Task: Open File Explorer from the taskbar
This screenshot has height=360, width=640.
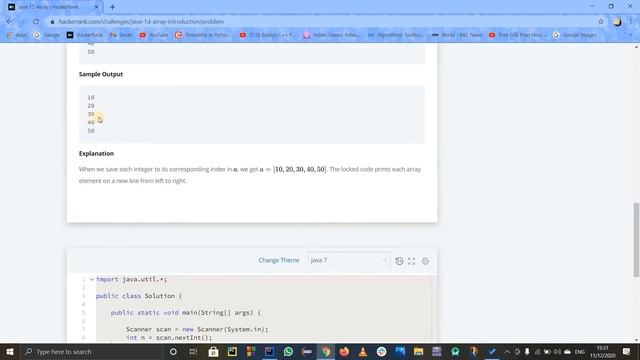Action: coord(418,352)
